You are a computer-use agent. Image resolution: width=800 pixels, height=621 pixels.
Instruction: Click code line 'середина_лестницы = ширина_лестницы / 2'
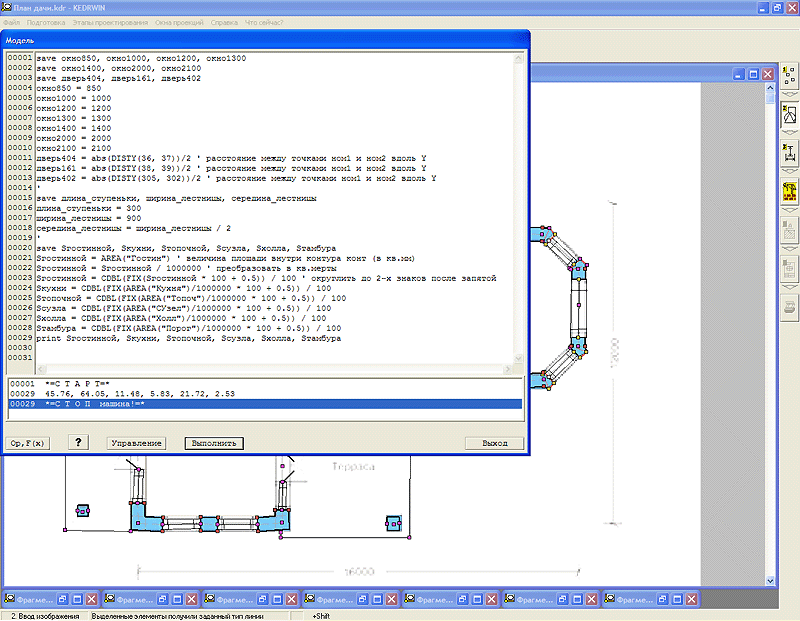point(134,228)
